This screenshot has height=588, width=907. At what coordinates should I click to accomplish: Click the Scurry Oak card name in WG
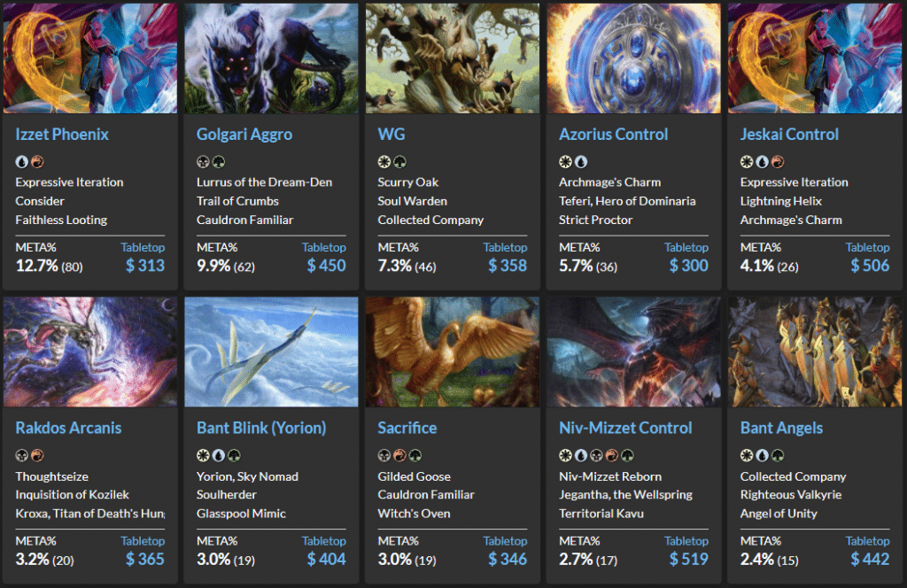click(x=408, y=182)
